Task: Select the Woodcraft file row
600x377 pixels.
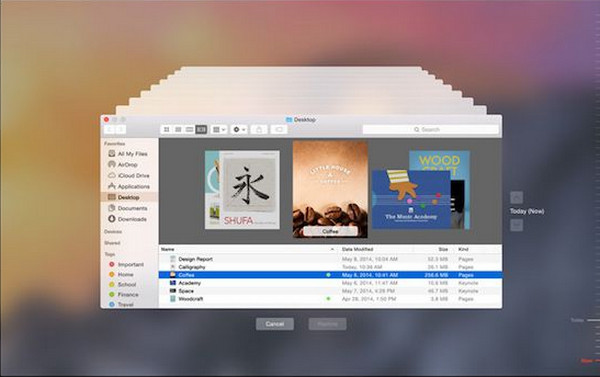Action: coord(330,299)
